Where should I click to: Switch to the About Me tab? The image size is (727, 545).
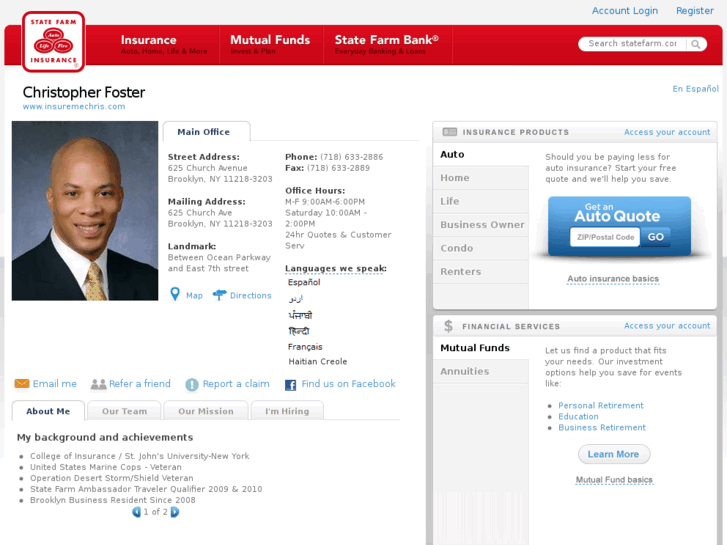(48, 411)
